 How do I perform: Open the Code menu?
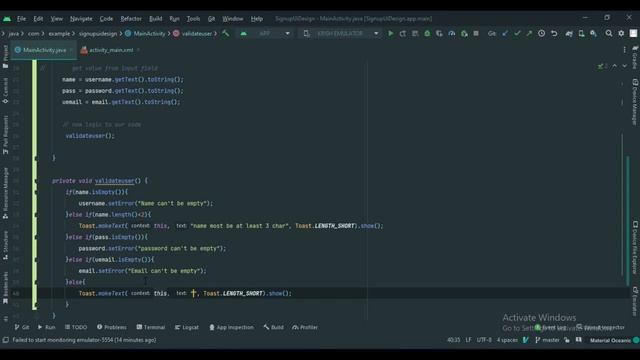coord(106,19)
